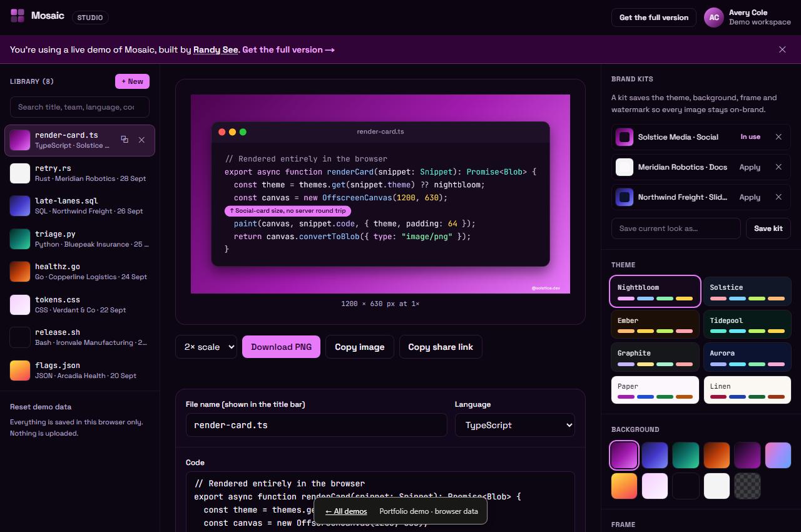Select the Tidepool theme
801x532 pixels.
tap(747, 324)
